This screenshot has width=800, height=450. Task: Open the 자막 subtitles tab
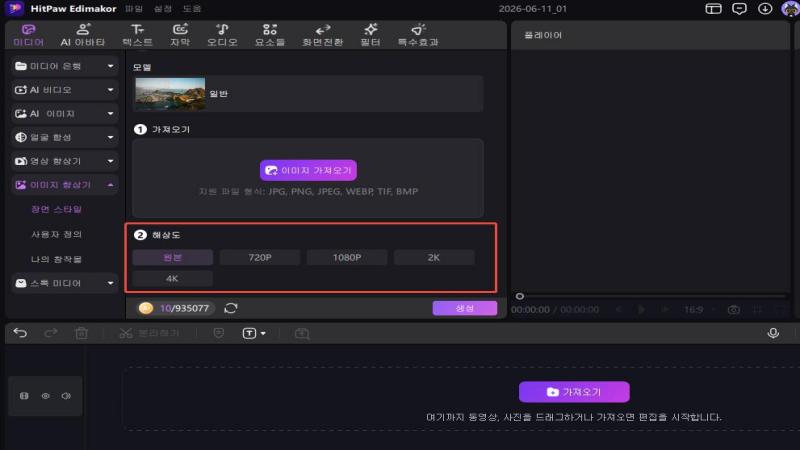pos(180,35)
